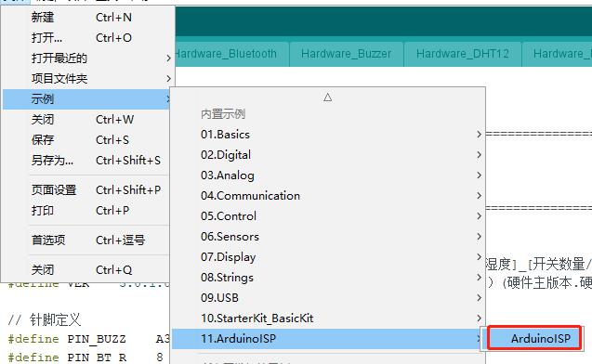Expand the 03.Analog examples submenu
Screen dimensions: 592x364
pos(328,175)
